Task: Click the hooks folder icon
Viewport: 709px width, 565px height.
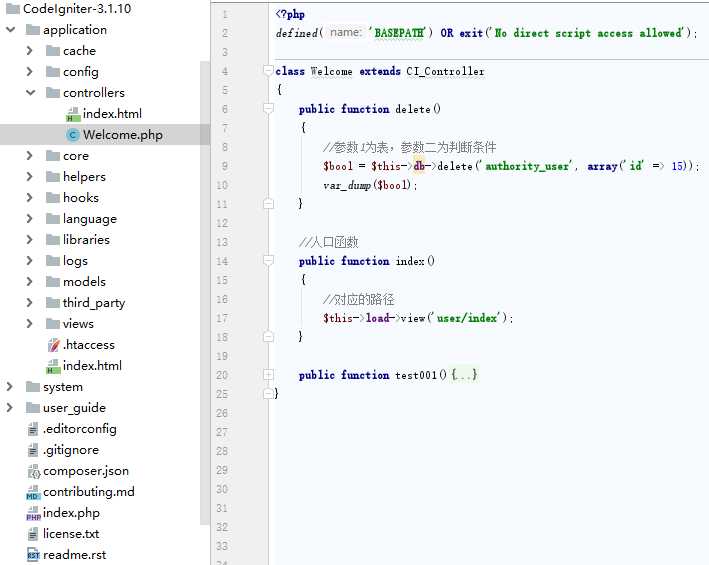Action: click(53, 198)
